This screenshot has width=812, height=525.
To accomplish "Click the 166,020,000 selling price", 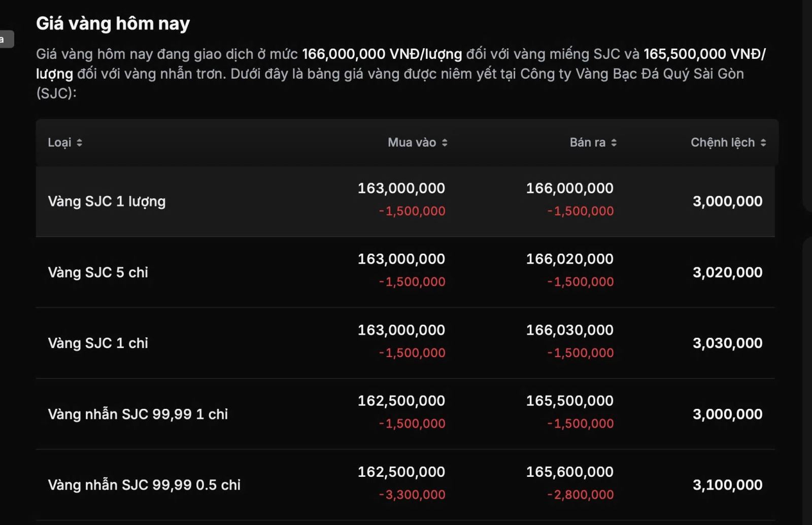I will tap(569, 259).
